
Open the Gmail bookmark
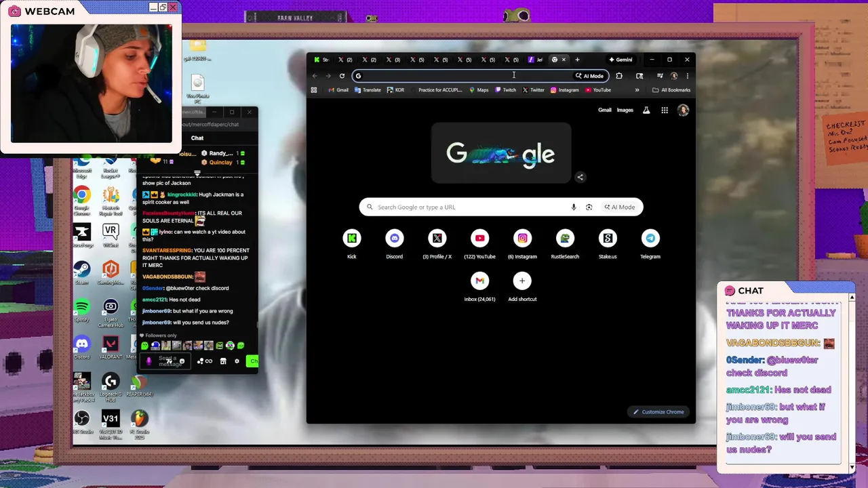338,90
